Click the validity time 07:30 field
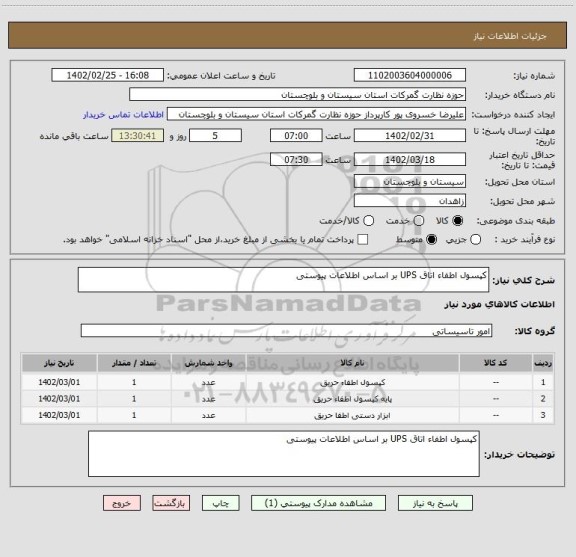This screenshot has height=557, width=576. (296, 159)
